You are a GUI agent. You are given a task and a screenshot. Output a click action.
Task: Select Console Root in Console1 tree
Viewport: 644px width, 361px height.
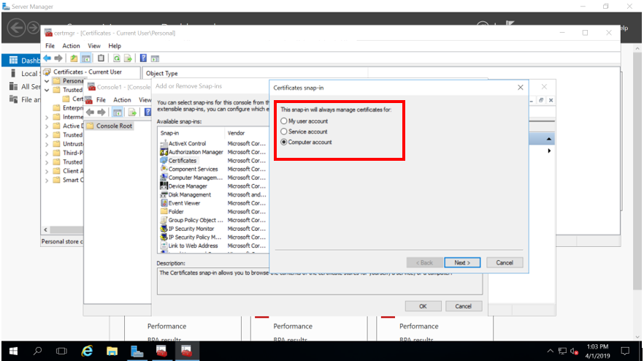(x=110, y=126)
